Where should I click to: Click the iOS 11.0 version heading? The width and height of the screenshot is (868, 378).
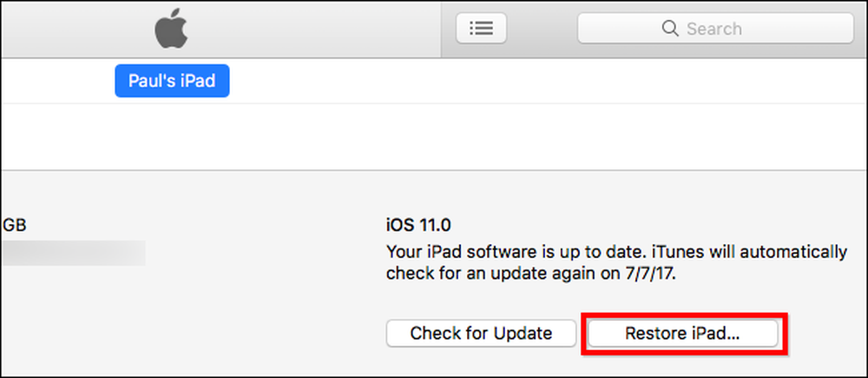pyautogui.click(x=418, y=226)
